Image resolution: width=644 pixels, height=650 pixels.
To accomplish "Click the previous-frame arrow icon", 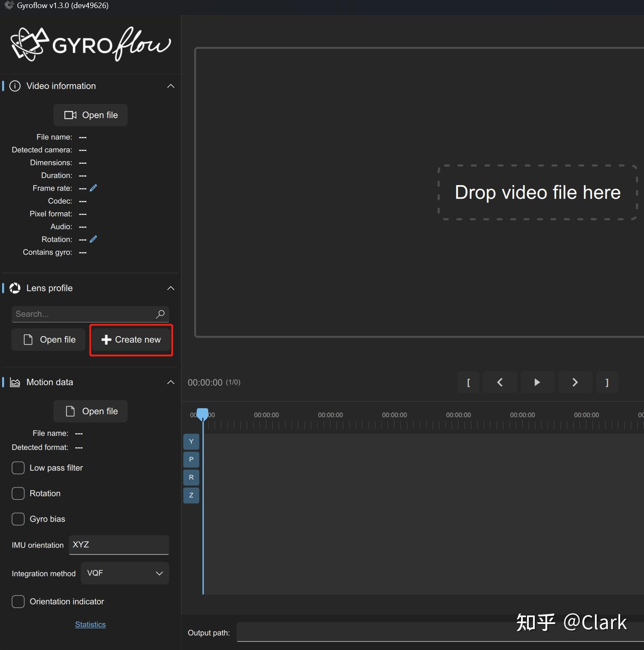I will coord(500,382).
